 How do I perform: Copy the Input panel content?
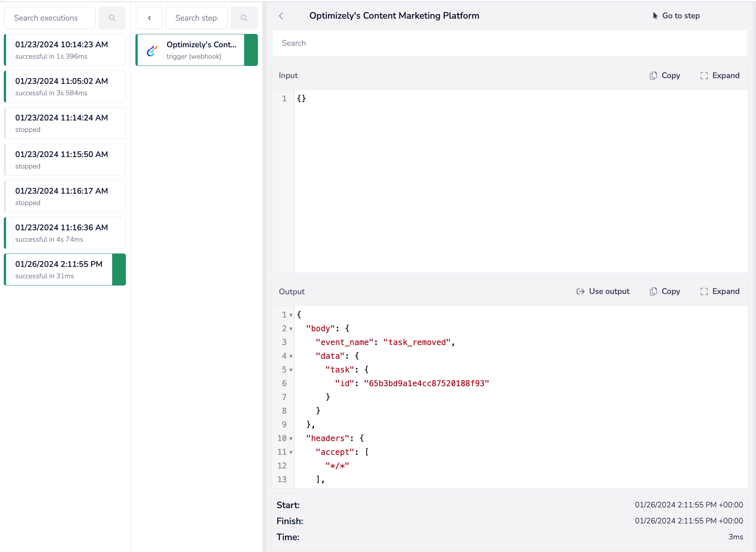click(665, 75)
